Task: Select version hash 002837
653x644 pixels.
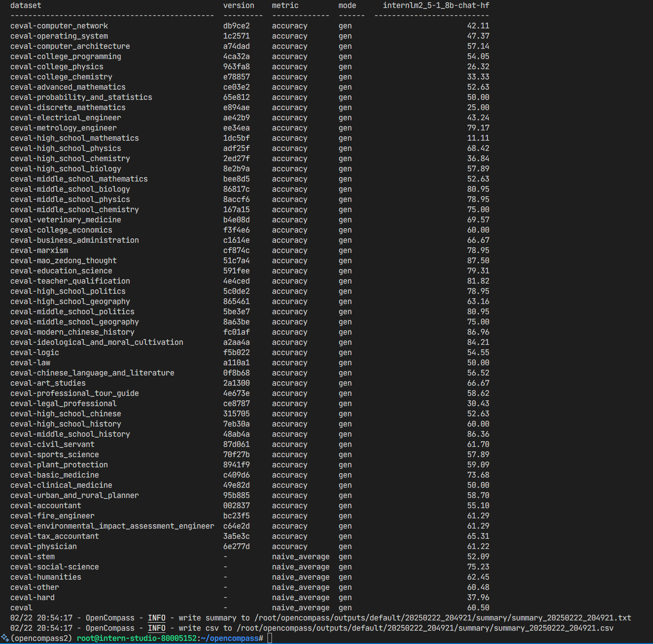Action: point(236,506)
